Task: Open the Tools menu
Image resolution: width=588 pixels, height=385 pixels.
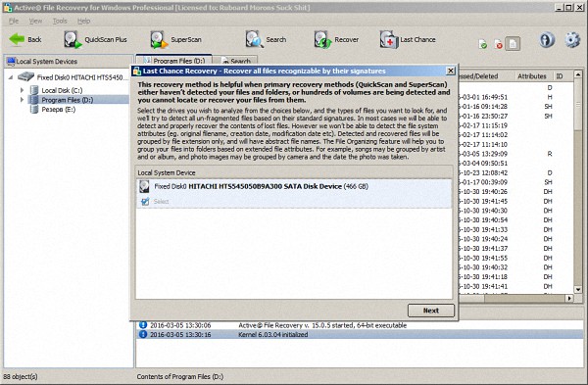Action: 60,21
